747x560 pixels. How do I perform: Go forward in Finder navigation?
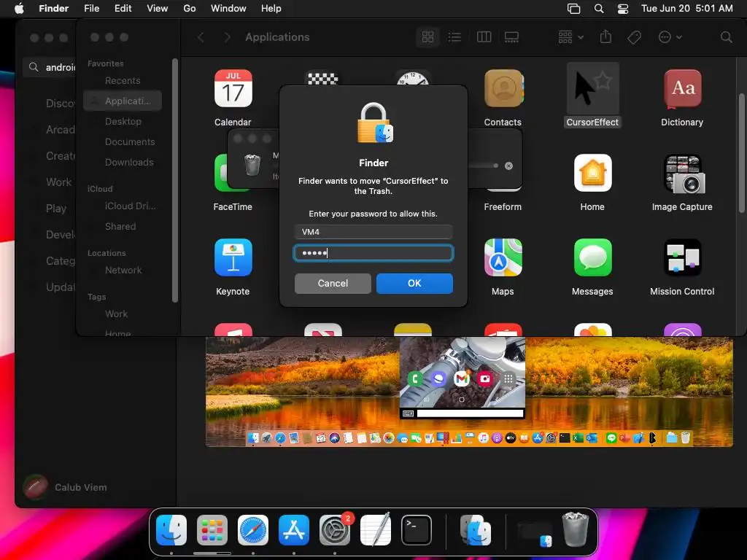228,37
